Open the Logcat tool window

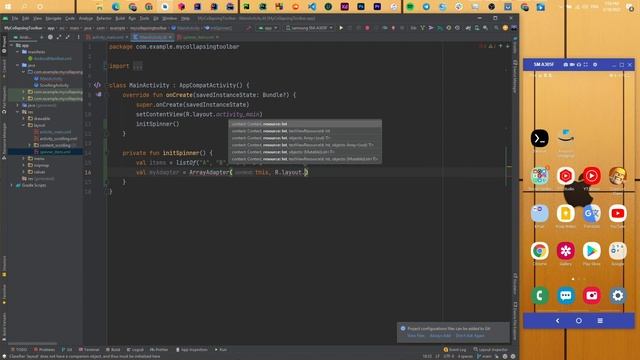135,350
